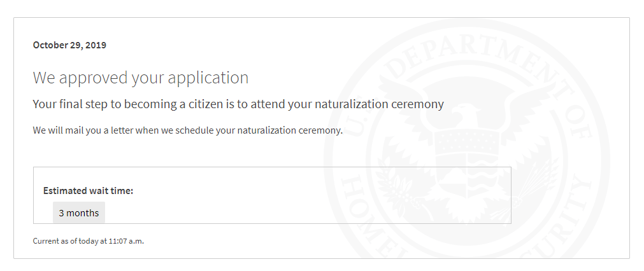Click the word 'application' in the heading

pyautogui.click(x=208, y=78)
